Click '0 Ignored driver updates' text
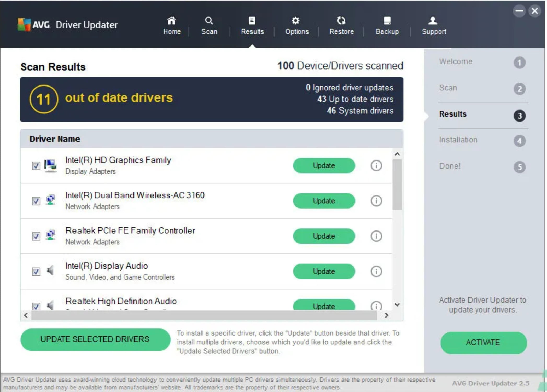Viewport: 547px width, 392px height. [x=350, y=88]
